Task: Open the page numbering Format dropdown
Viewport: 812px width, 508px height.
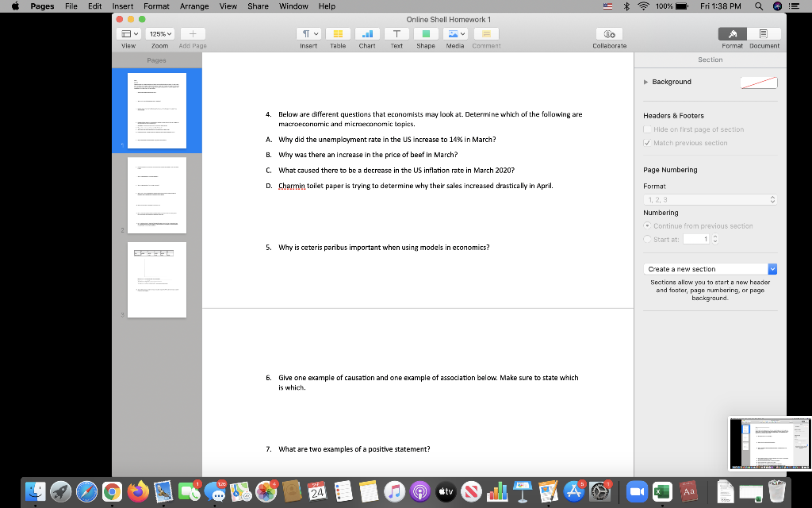Action: [x=710, y=199]
